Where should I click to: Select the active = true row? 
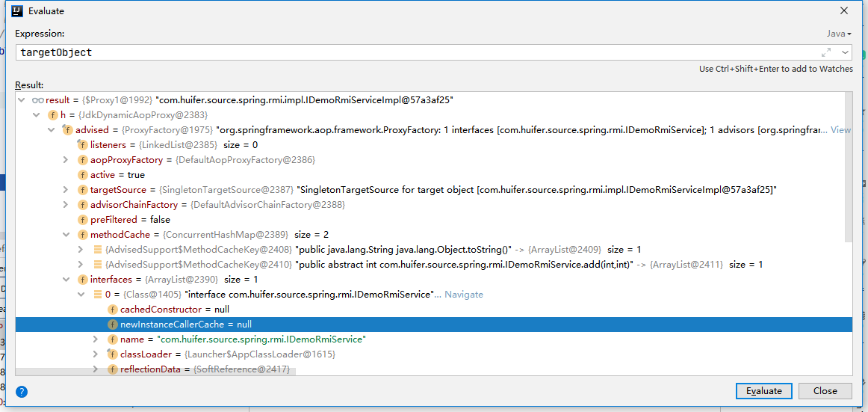[434, 175]
